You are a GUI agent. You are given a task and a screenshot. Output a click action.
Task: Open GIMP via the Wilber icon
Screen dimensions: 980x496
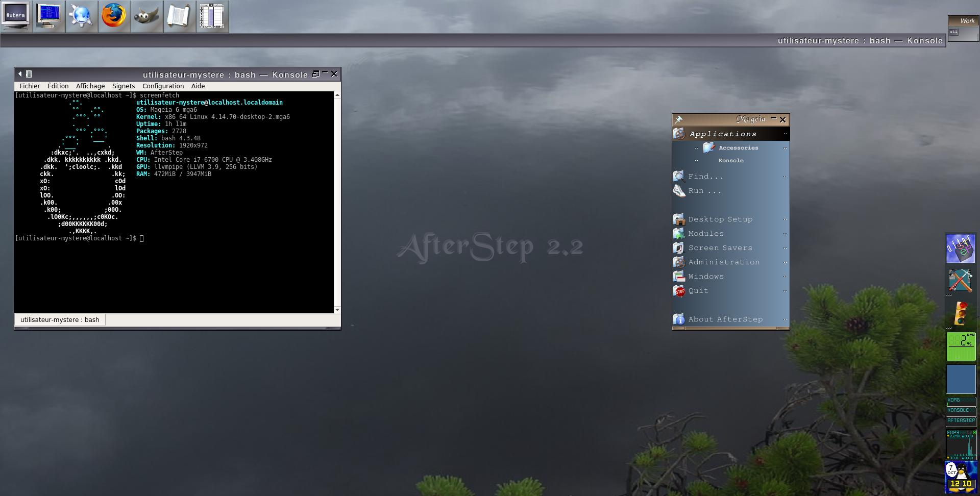click(x=147, y=16)
